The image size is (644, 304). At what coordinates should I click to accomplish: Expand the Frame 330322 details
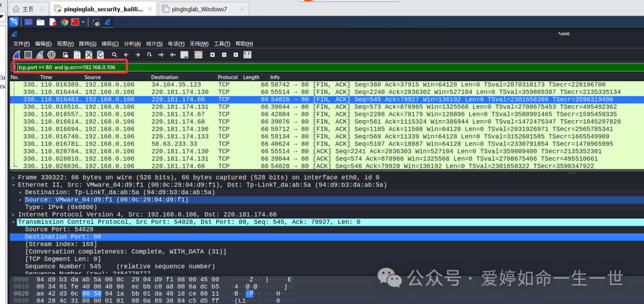[x=14, y=178]
